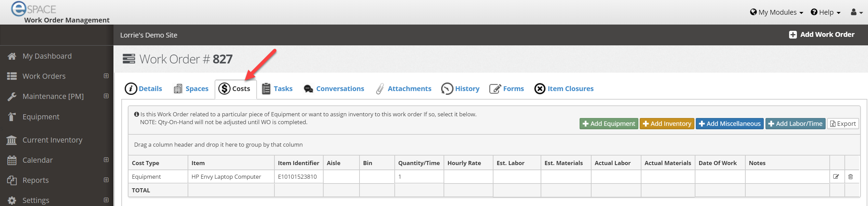
Task: Expand the Work Orders sidebar submenu
Action: [106, 76]
